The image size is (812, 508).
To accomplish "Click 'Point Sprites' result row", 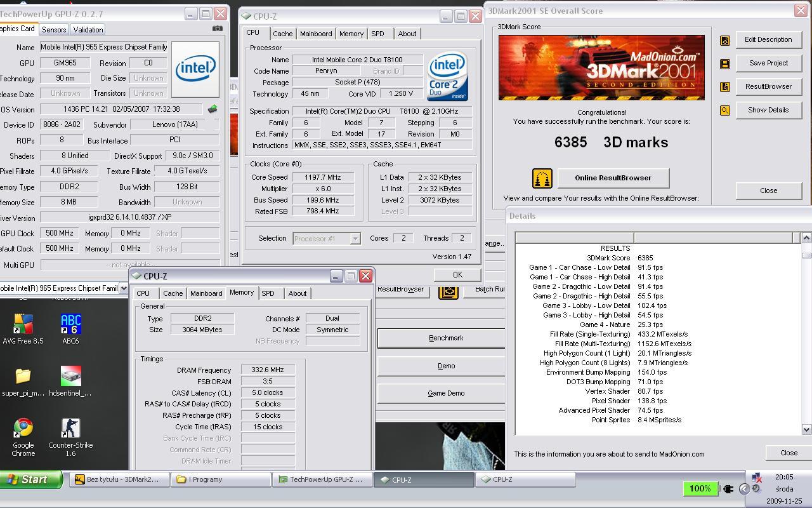I will [636, 420].
